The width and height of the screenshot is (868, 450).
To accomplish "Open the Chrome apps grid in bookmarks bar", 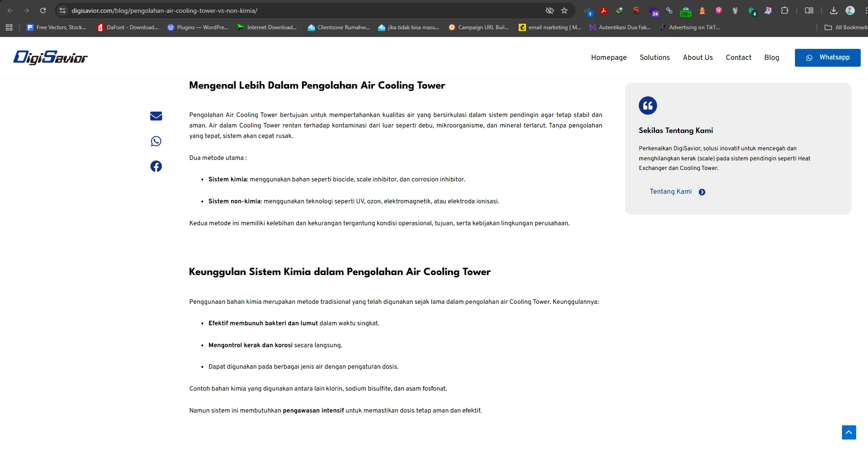I will tap(9, 27).
